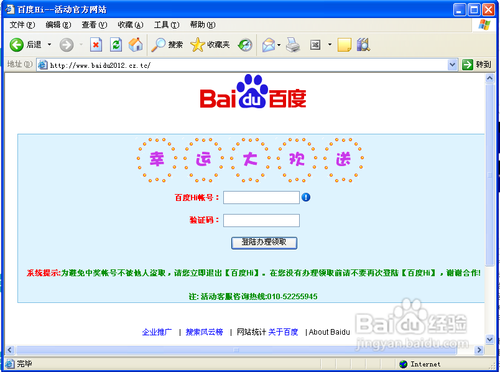Focus the 验证码 input field

(x=261, y=220)
